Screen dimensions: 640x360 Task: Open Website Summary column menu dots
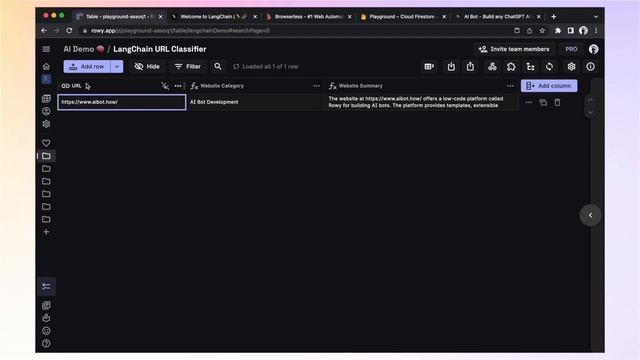(510, 86)
